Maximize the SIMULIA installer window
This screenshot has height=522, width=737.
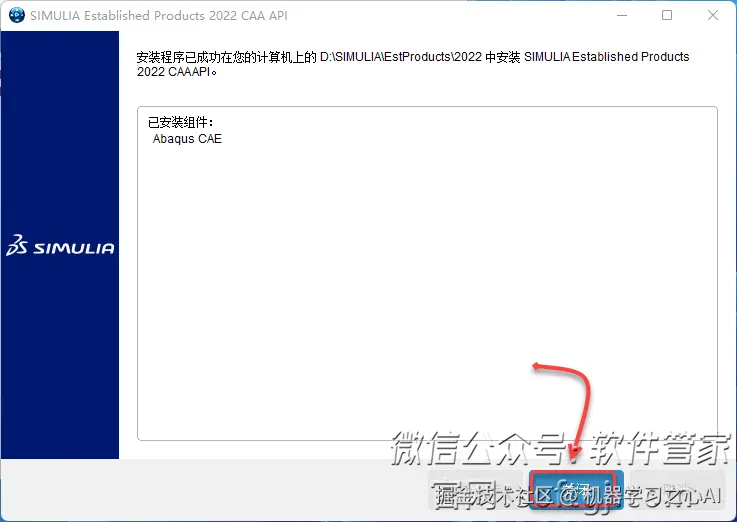click(x=666, y=15)
